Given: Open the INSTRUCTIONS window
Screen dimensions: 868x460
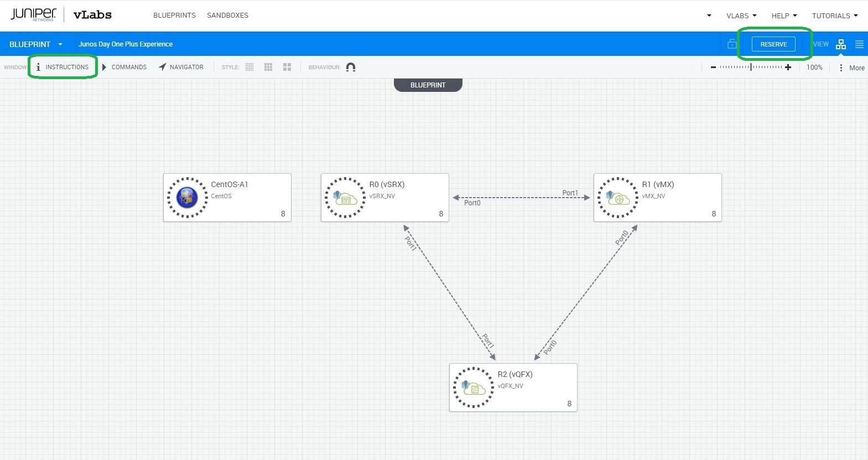Looking at the screenshot, I should (63, 67).
